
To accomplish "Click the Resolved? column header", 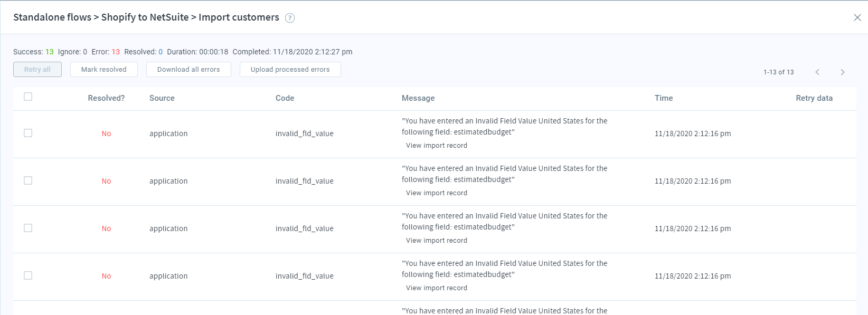I will 106,98.
